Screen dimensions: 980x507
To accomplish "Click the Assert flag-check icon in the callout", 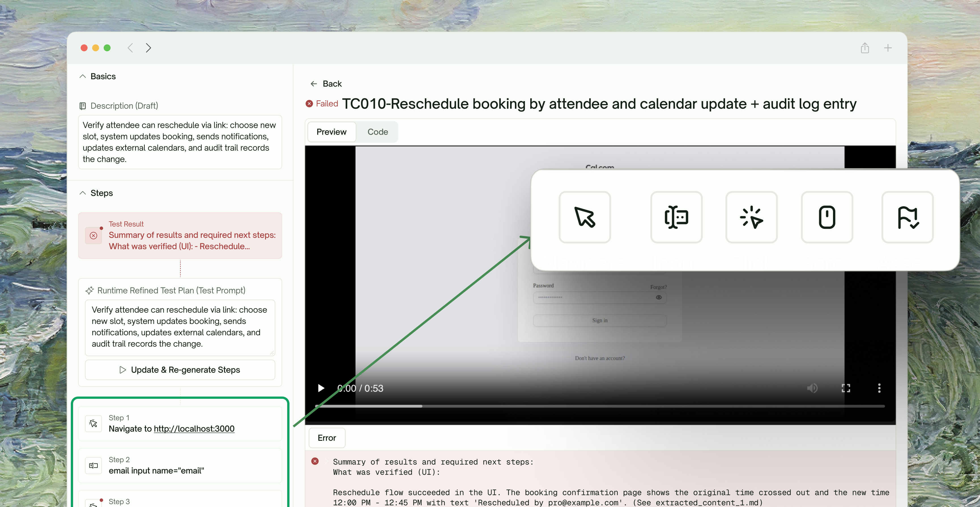I will point(907,217).
